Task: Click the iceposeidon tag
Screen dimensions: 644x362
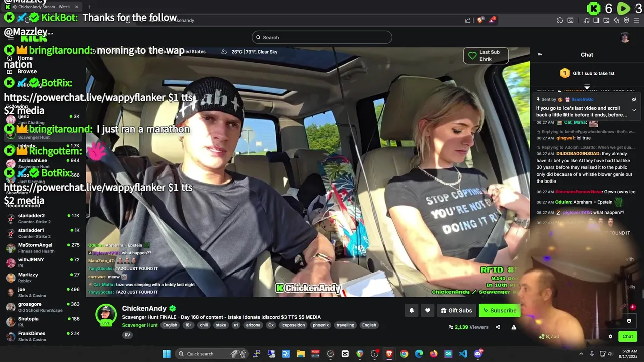Action: [x=293, y=325]
